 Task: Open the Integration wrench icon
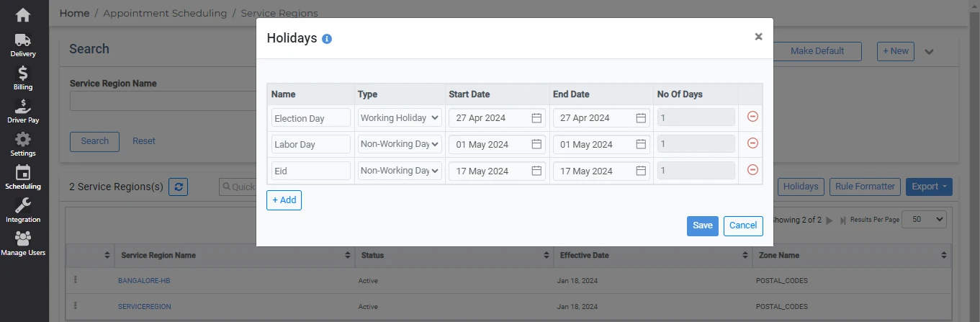(23, 210)
